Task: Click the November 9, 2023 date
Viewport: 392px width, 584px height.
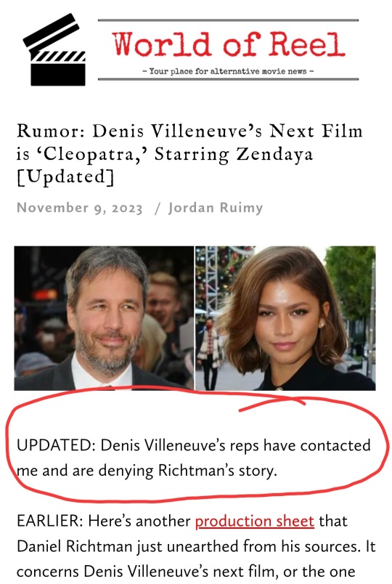Action: (80, 208)
